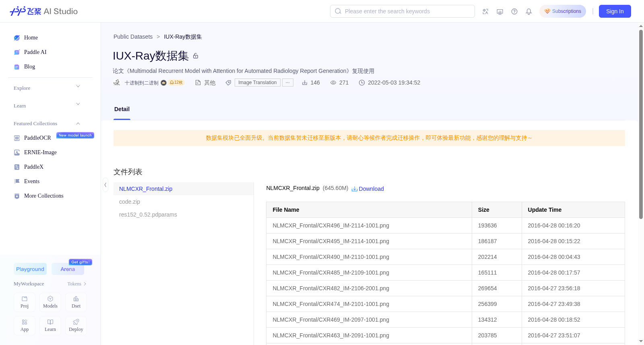Click the Image Translation tag
Screen dimensions: 644x345
(258, 83)
